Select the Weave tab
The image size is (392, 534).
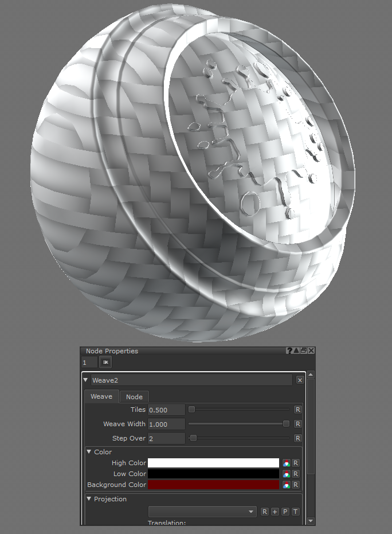click(x=101, y=396)
